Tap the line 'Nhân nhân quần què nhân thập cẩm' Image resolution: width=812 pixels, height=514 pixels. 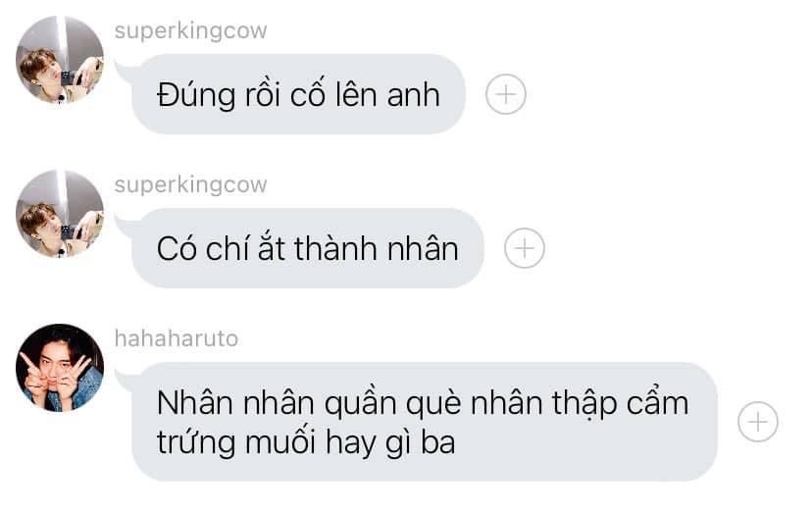(423, 403)
